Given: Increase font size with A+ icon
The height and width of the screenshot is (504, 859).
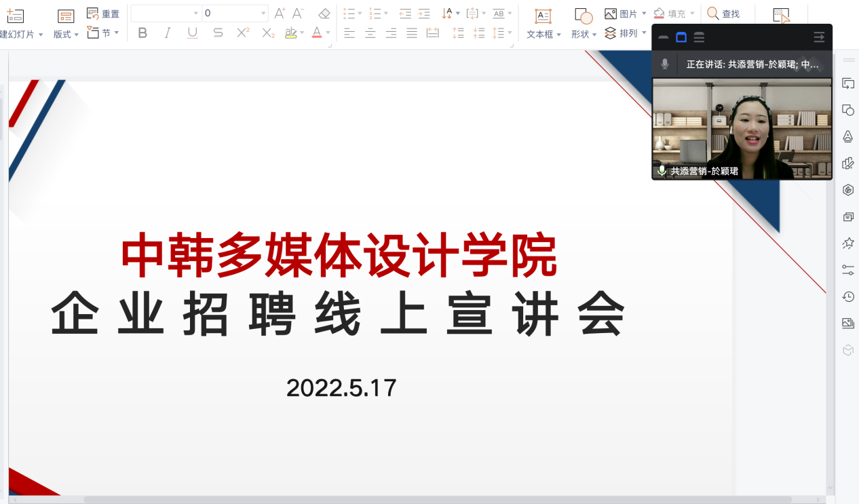Looking at the screenshot, I should [x=280, y=14].
